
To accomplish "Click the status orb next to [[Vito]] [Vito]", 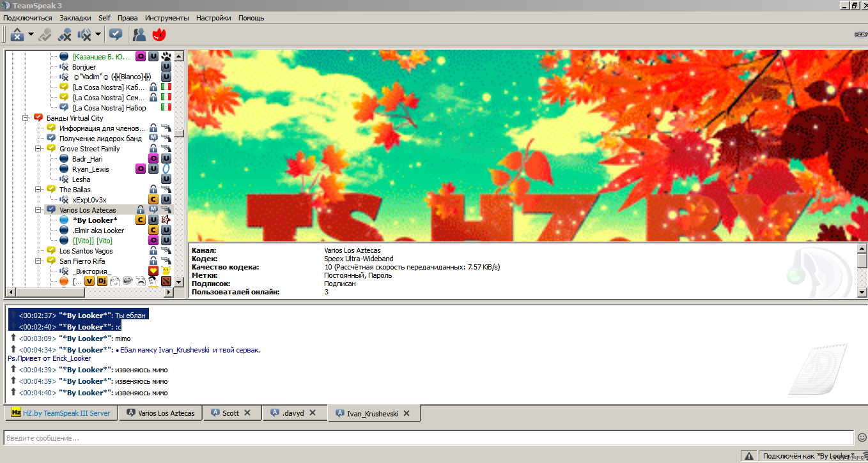I will click(64, 241).
